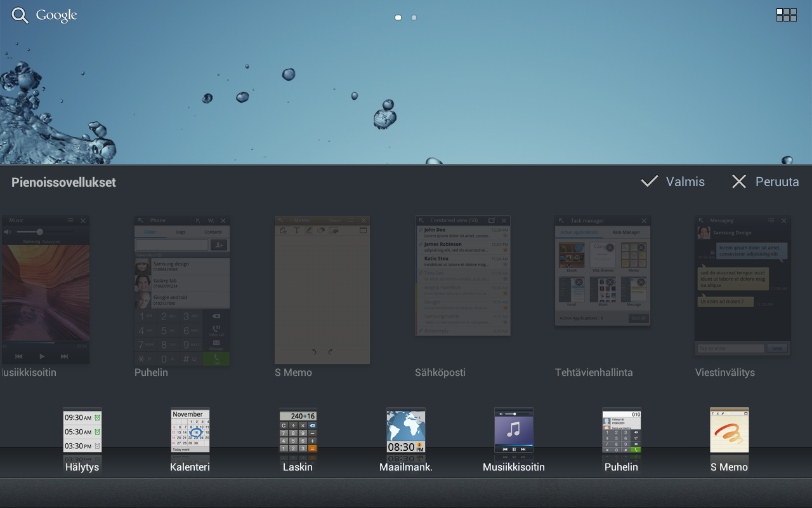Open the Google search widget
Screen dimensions: 812x508
click(x=44, y=16)
